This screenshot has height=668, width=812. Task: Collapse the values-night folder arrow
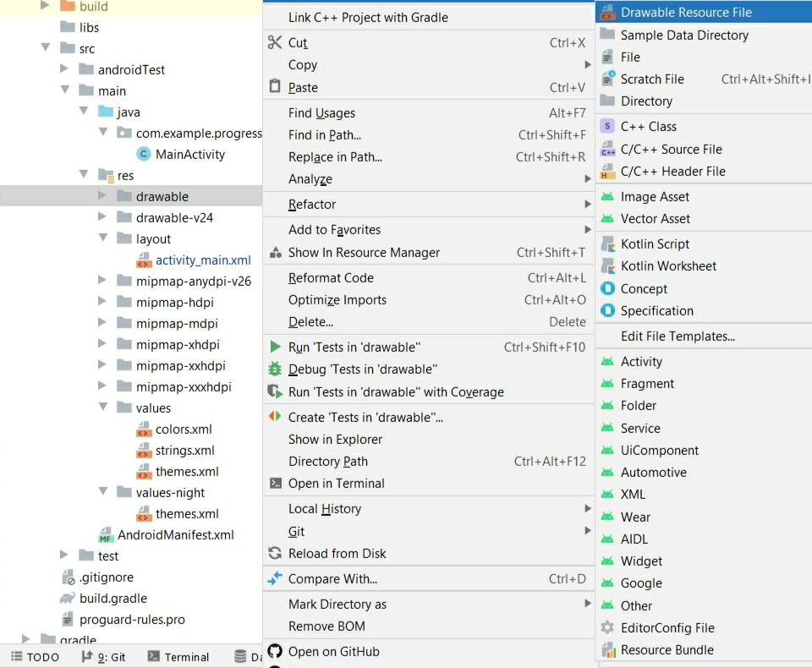click(x=103, y=491)
